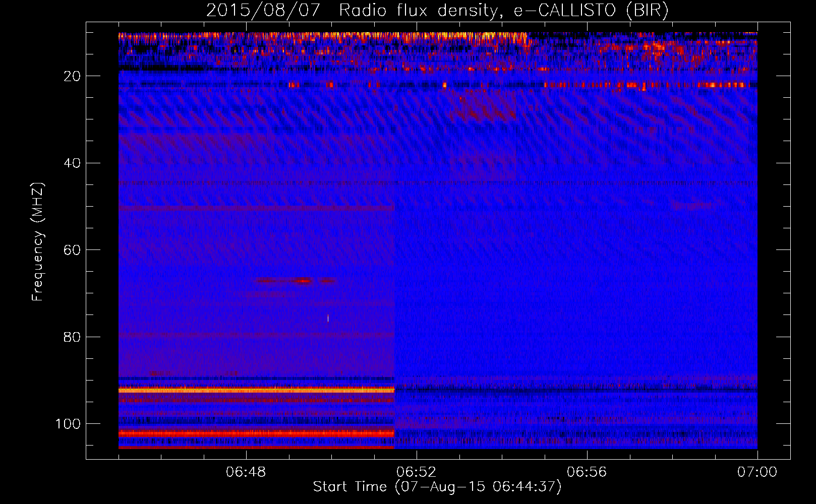
Task: Click the "Frequency (MHZ)" y-axis label
Action: 38,241
